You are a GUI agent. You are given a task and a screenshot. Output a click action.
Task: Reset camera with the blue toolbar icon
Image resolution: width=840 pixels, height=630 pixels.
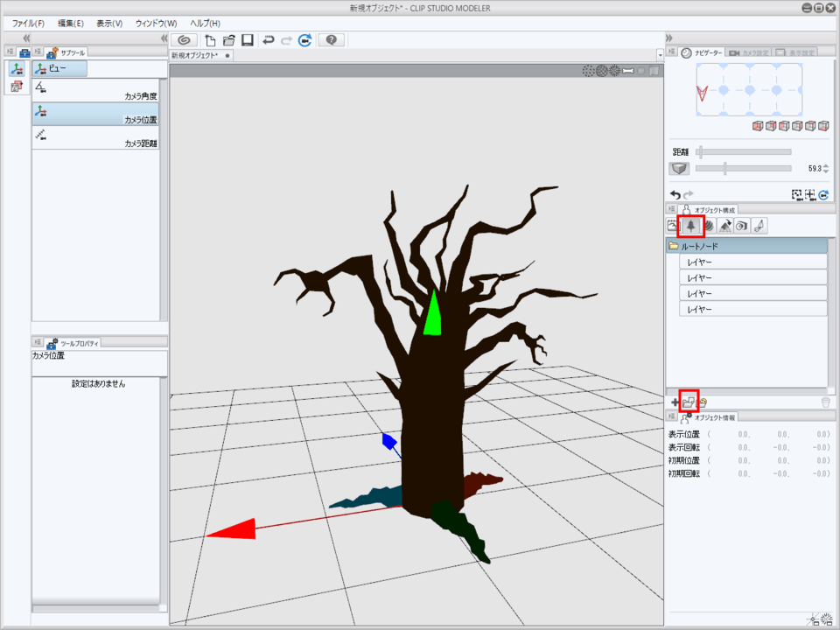(304, 40)
